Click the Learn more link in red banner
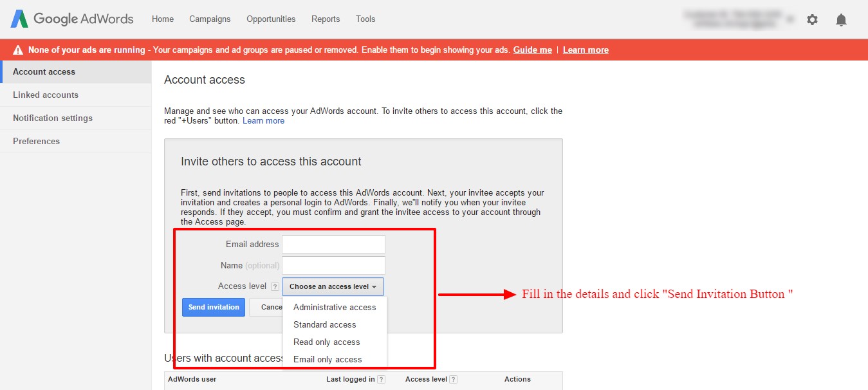868x390 pixels. pos(586,50)
